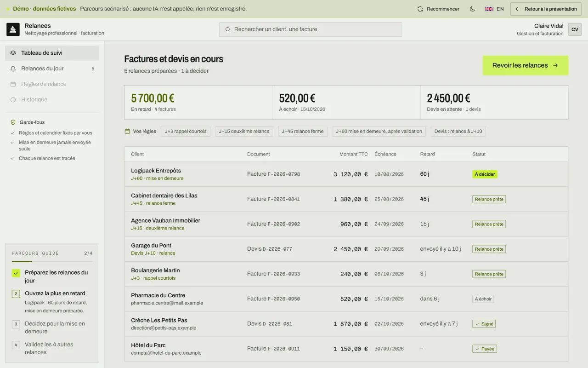The width and height of the screenshot is (588, 368).
Task: Select the Agence Vauban Immobilier client name
Action: click(x=165, y=220)
